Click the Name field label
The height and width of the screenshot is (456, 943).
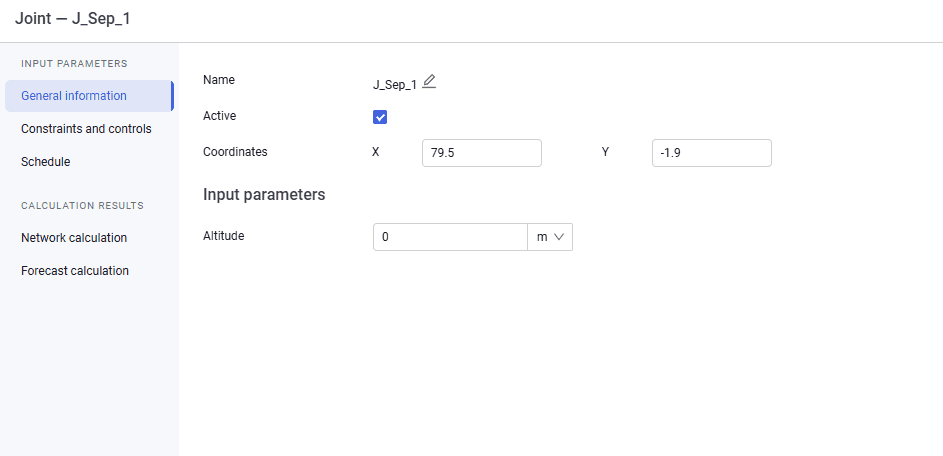[219, 79]
